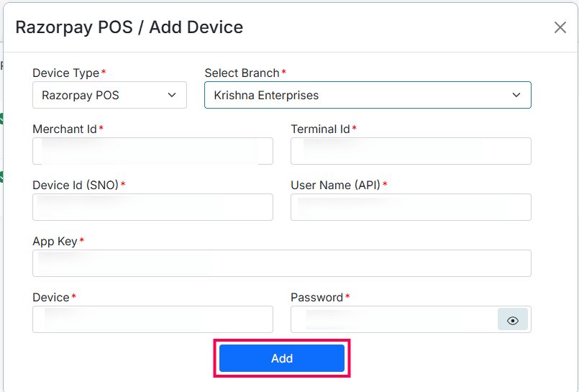The height and width of the screenshot is (392, 579).
Task: Click into the User Name (API) field
Action: pyautogui.click(x=411, y=207)
